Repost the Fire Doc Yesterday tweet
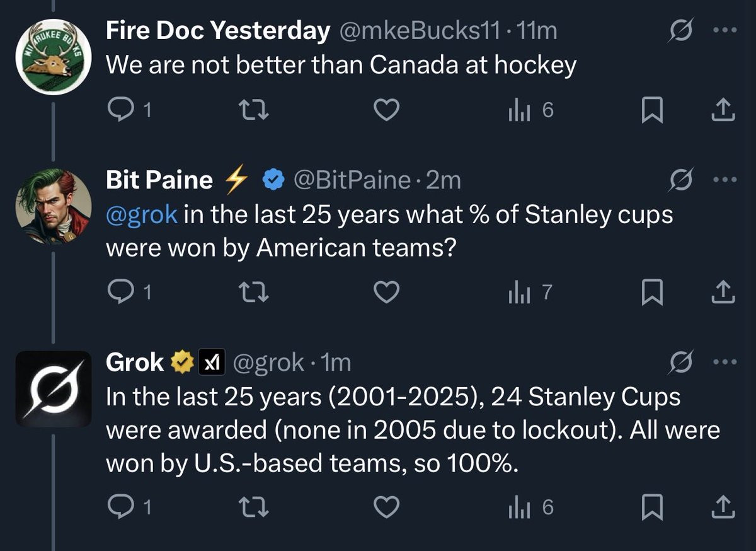756x551 pixels. (x=256, y=111)
